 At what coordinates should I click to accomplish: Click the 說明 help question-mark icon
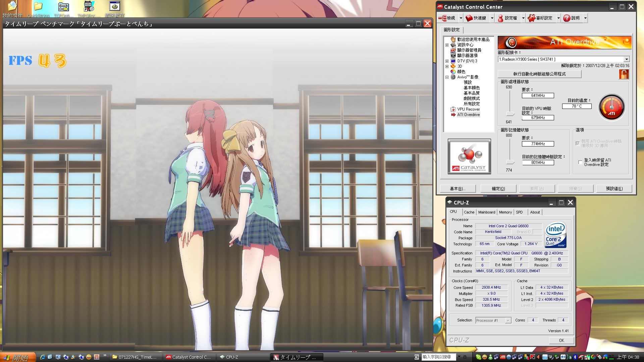click(x=567, y=18)
